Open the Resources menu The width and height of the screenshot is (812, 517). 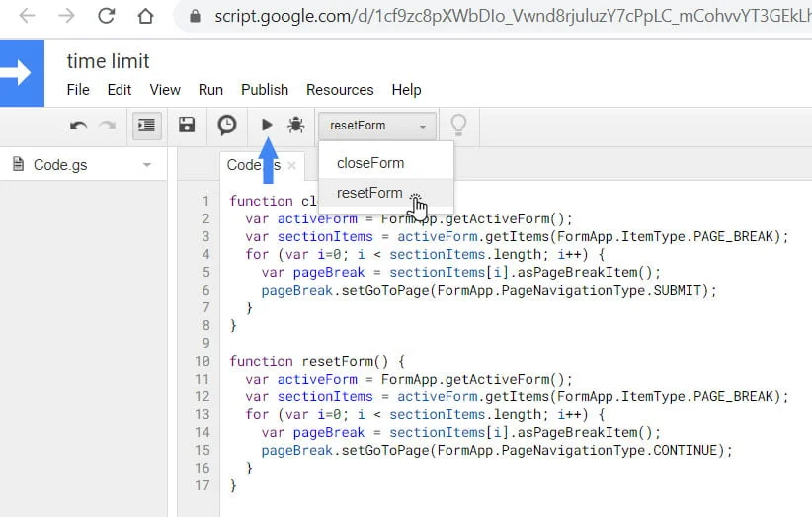pyautogui.click(x=340, y=90)
